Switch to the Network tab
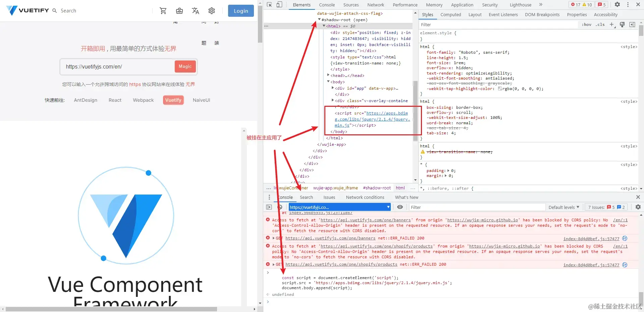This screenshot has width=644, height=312. [x=376, y=5]
